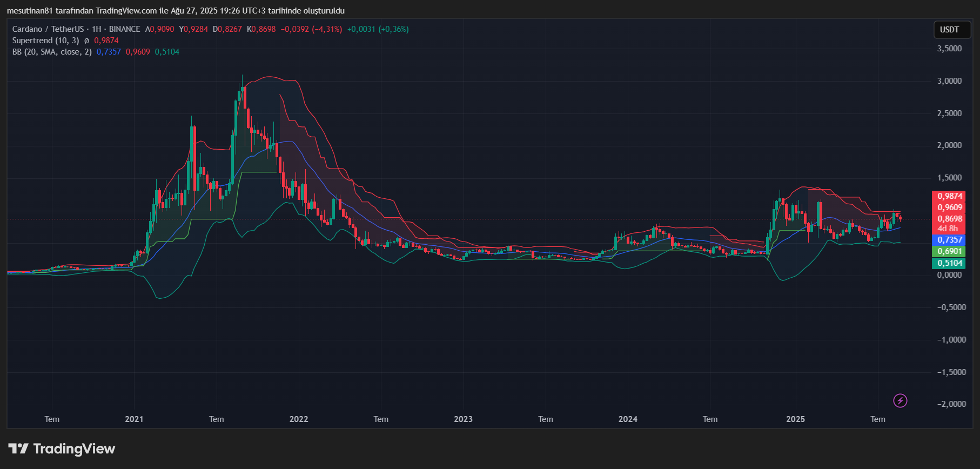Click the teal 0,5104 lower band label
980x469 pixels.
tap(949, 263)
